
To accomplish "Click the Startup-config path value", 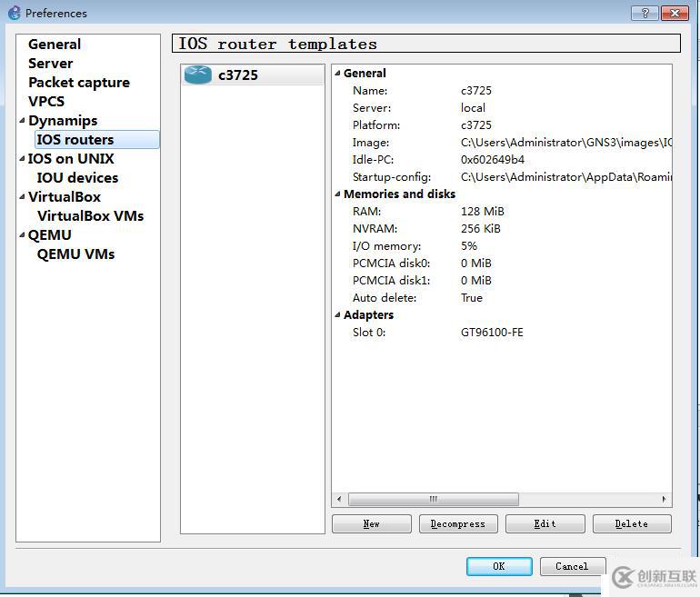I will [566, 177].
